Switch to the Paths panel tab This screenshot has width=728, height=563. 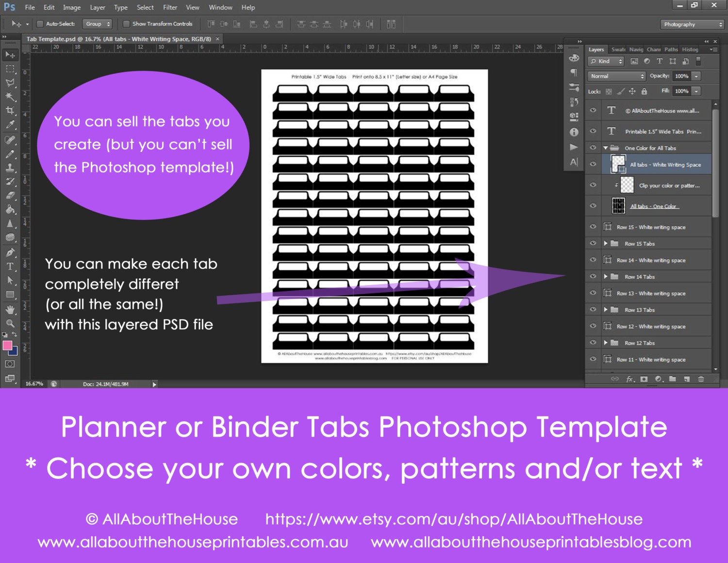(x=671, y=50)
